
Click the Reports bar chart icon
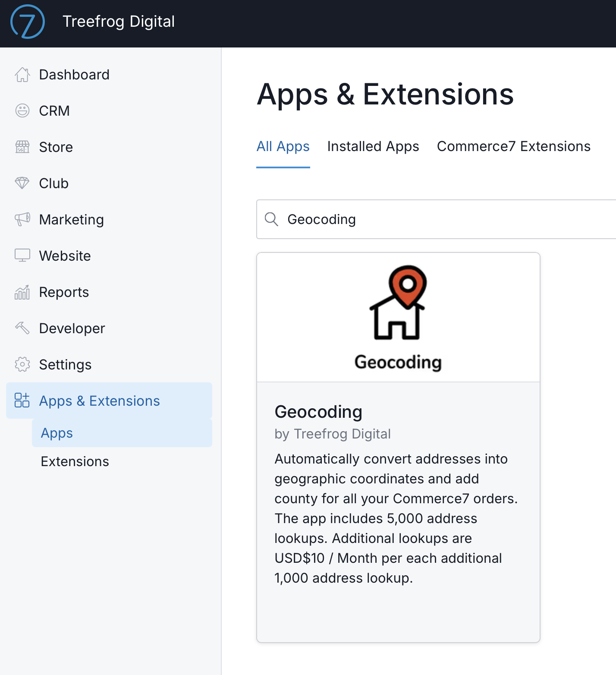tap(22, 292)
